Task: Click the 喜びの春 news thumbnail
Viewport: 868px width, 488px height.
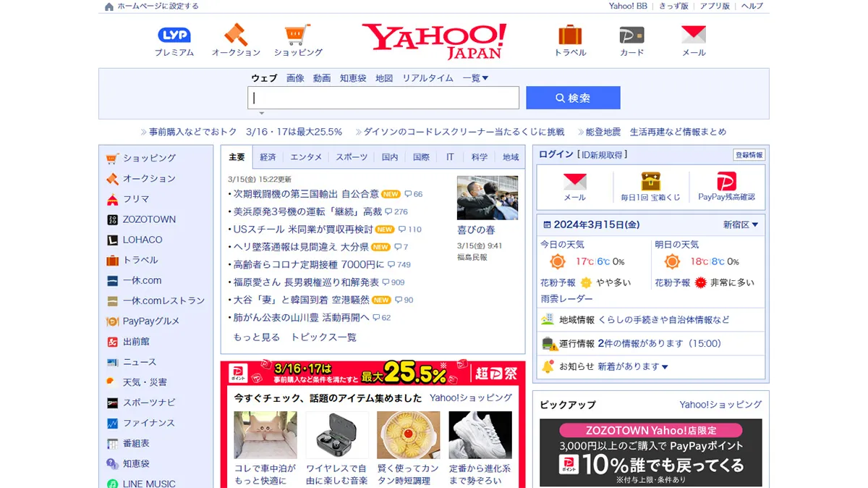Action: [487, 197]
